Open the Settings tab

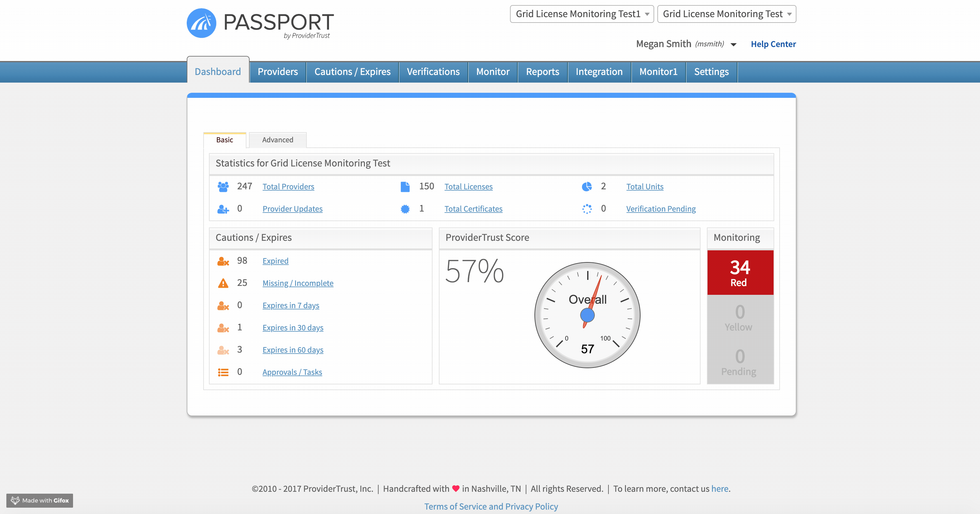coord(711,71)
